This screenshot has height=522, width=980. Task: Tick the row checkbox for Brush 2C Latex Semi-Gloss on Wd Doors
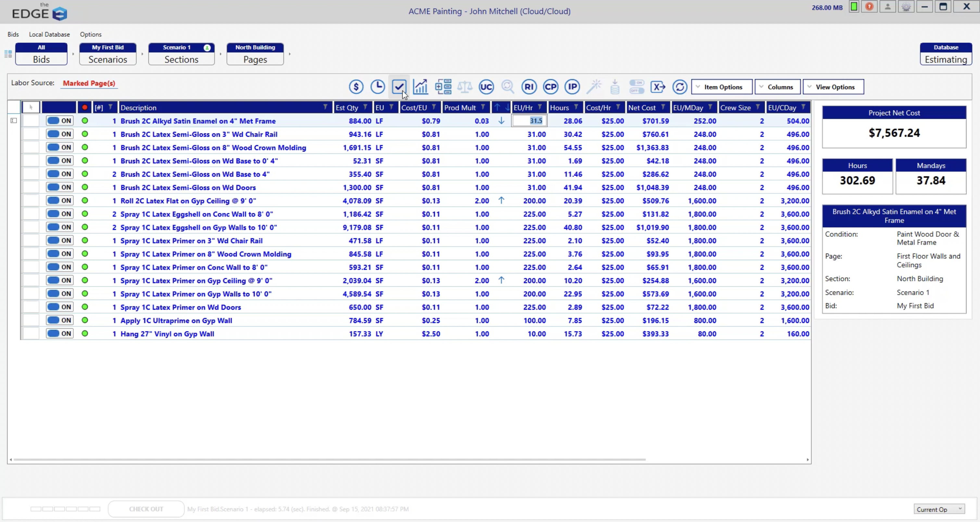[x=31, y=187]
